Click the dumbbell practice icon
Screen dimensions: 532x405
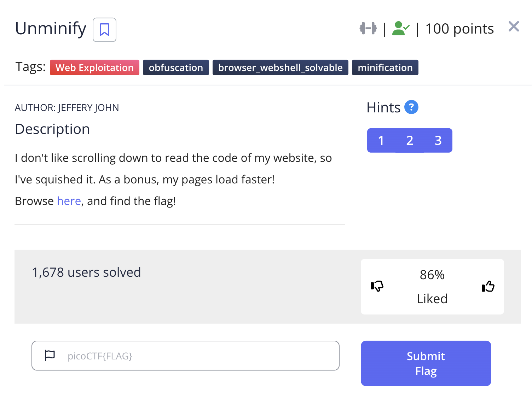[x=368, y=28]
